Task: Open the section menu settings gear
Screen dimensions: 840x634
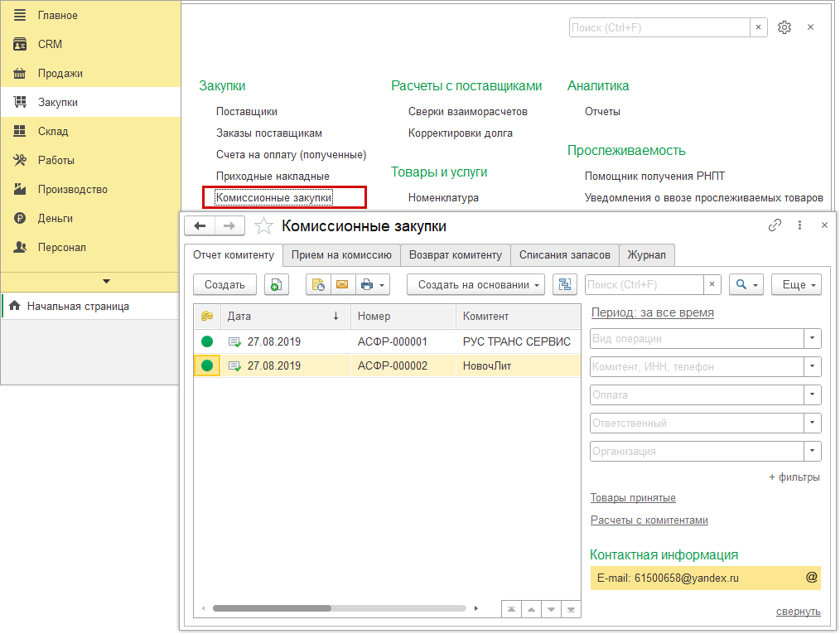Action: pyautogui.click(x=784, y=27)
